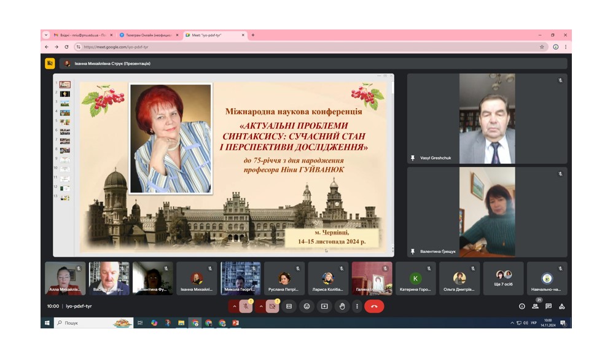
Task: Open PowerPoint from the Windows taskbar
Action: 236,323
